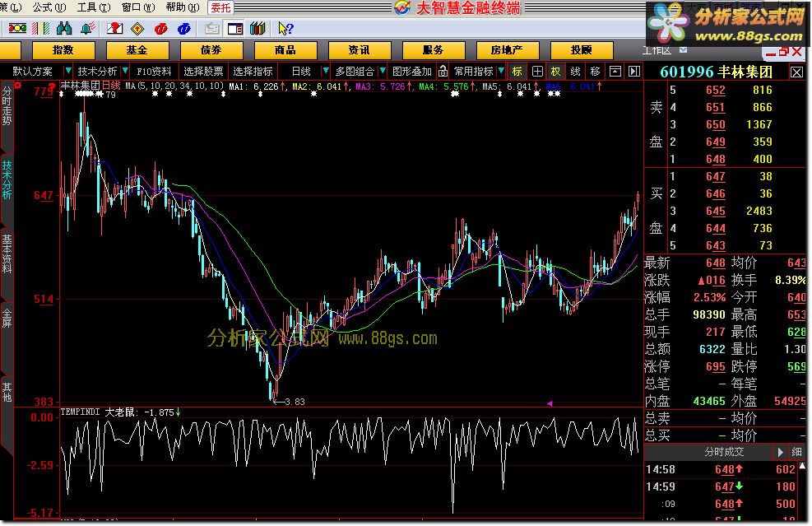The width and height of the screenshot is (812, 526).
Task: Click the 基金 yellow button
Action: coord(137,50)
